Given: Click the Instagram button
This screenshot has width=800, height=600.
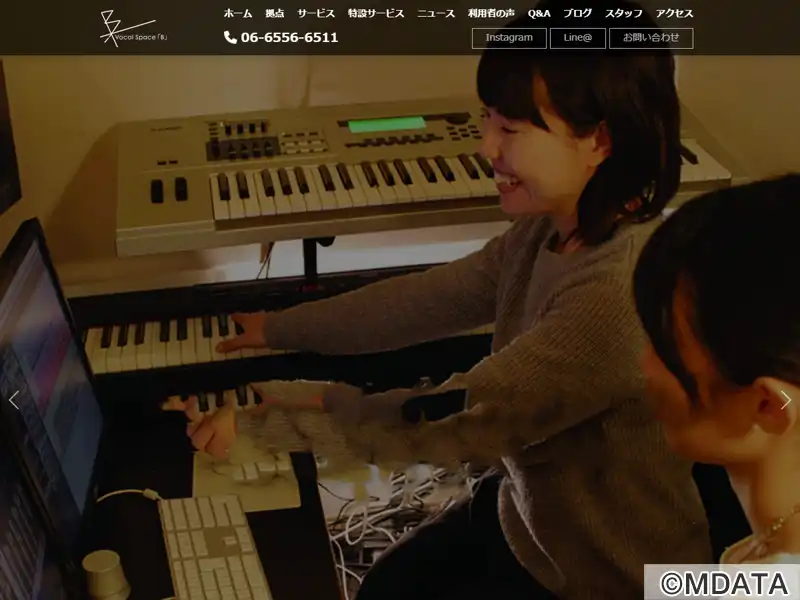Looking at the screenshot, I should pos(509,38).
